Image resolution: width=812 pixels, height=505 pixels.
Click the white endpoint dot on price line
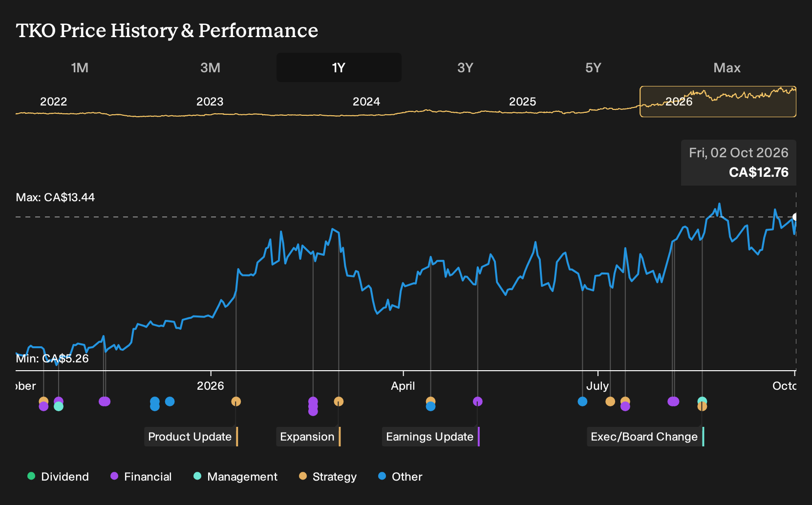(x=795, y=217)
